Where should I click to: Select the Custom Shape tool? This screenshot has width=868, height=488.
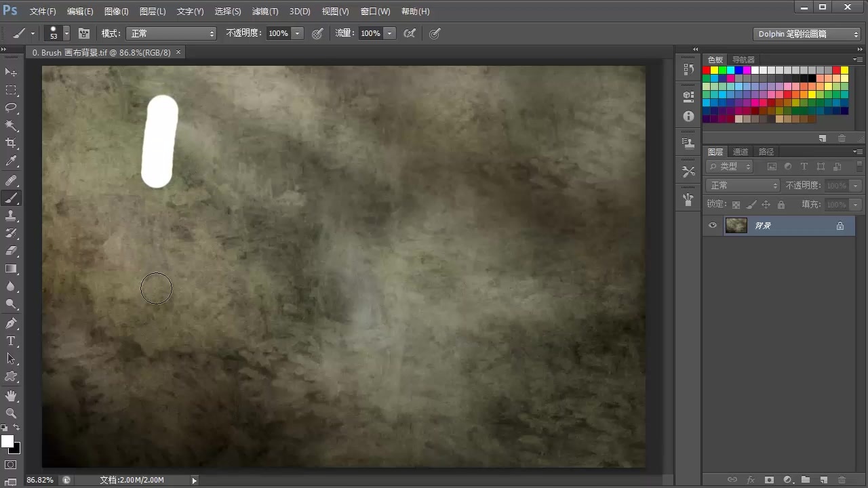coord(12,377)
